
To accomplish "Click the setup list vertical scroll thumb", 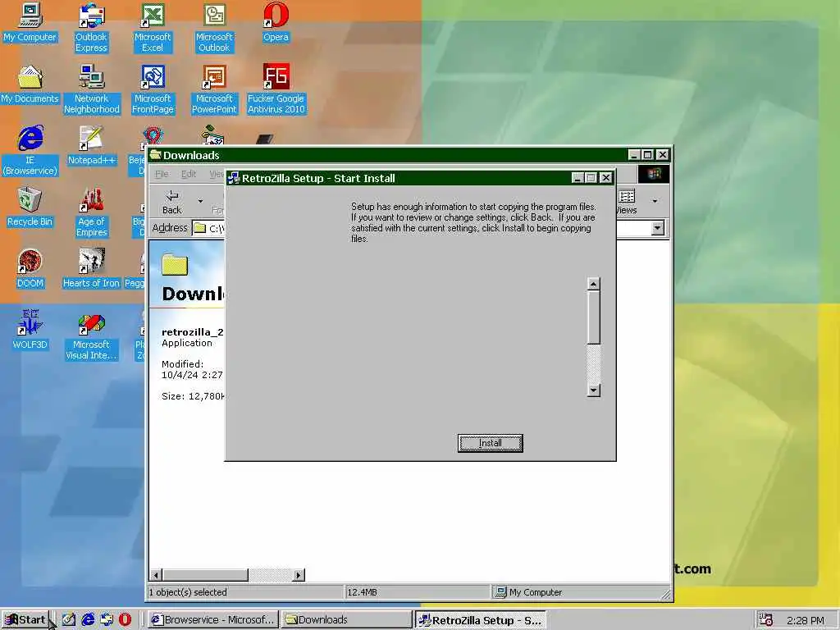I will pos(594,317).
